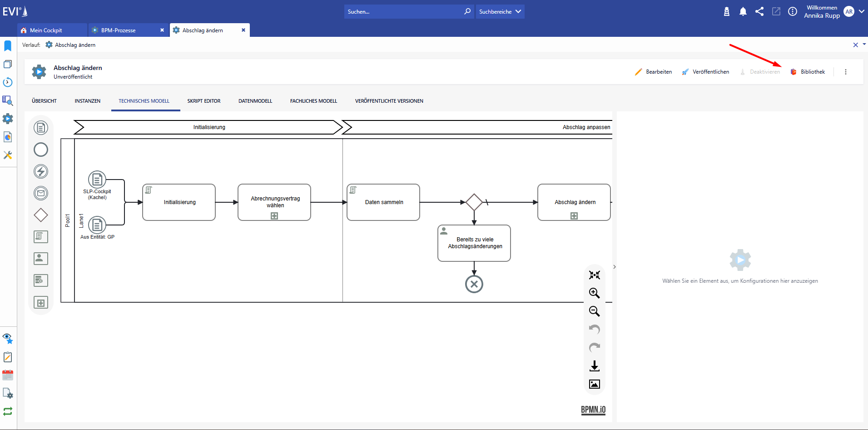Click the share icon in header
868x430 pixels.
759,12
